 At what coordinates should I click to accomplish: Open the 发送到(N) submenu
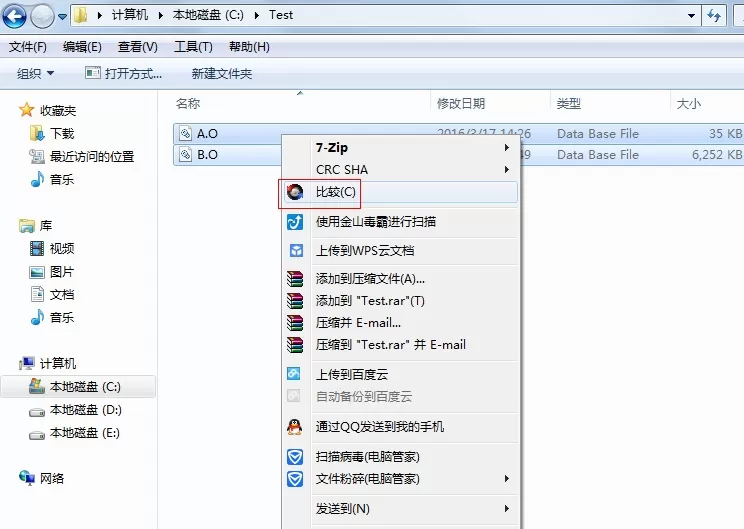pyautogui.click(x=400, y=509)
